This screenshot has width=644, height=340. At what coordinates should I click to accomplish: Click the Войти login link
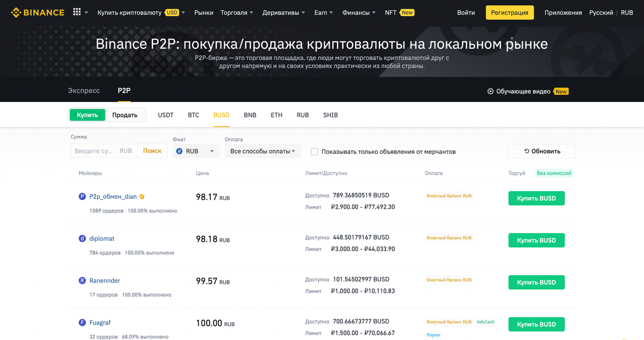pyautogui.click(x=466, y=12)
